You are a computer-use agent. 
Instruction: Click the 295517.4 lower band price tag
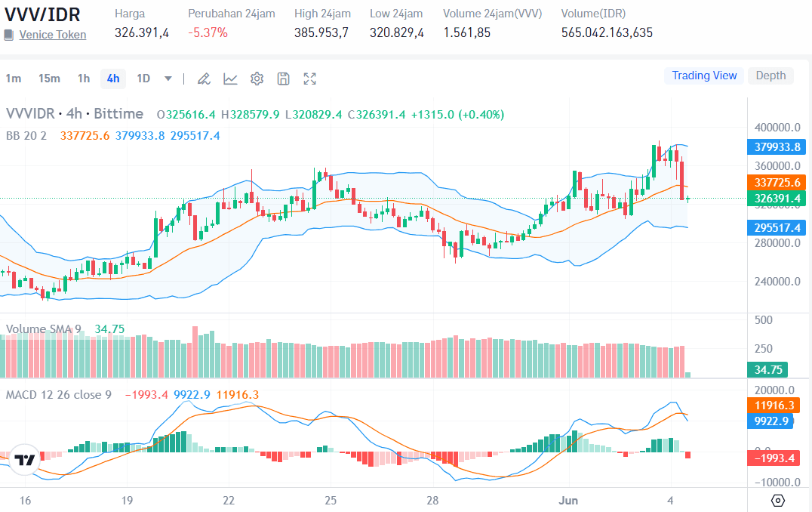[x=777, y=227]
